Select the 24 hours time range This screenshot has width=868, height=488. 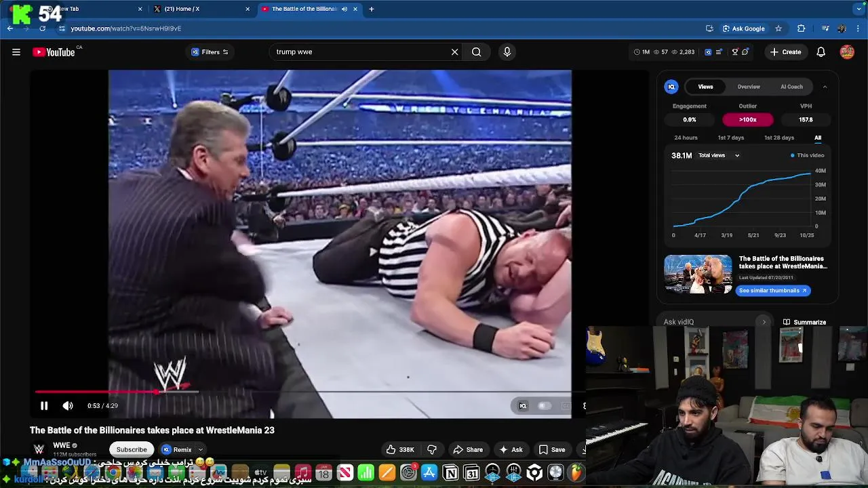point(686,138)
